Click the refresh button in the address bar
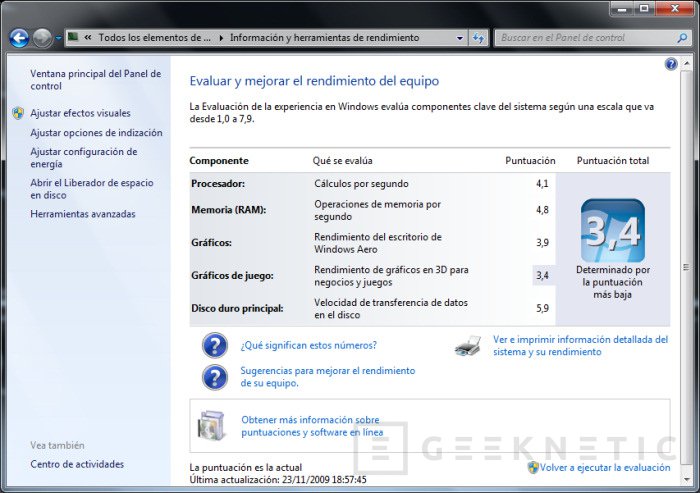Screen dimensions: 700x493 point(479,38)
